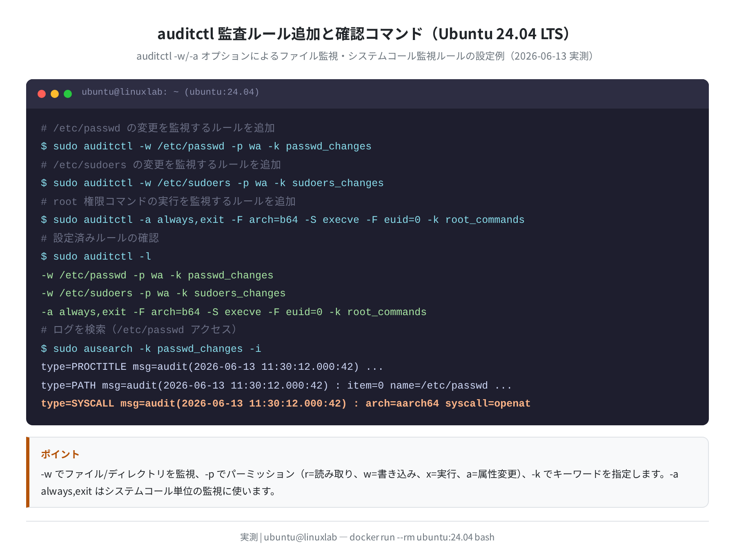
Task: Click output -w /etc/passwd -p wa -k passwd_changes
Action: pos(157,276)
